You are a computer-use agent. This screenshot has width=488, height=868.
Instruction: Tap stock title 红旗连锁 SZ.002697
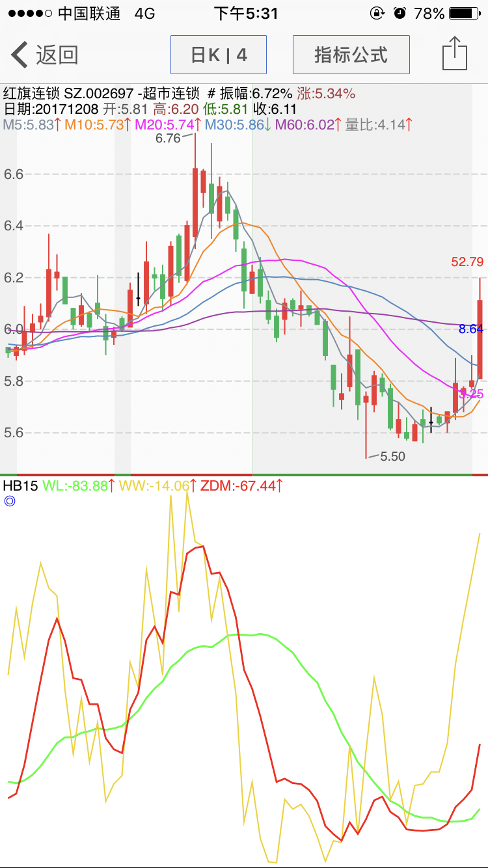tap(68, 93)
